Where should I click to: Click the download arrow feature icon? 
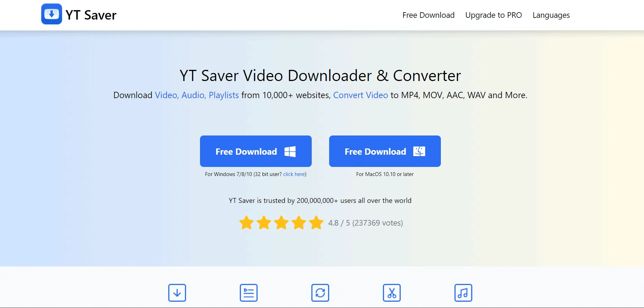click(177, 293)
